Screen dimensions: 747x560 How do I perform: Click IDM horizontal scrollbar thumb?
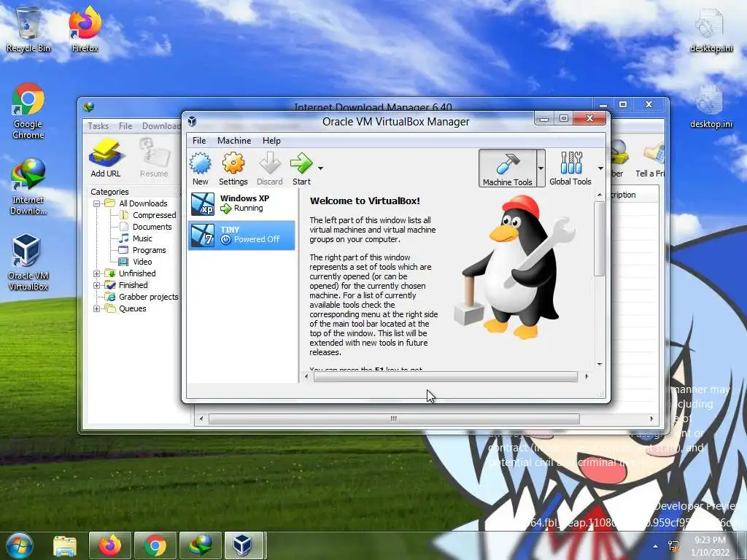[x=394, y=419]
